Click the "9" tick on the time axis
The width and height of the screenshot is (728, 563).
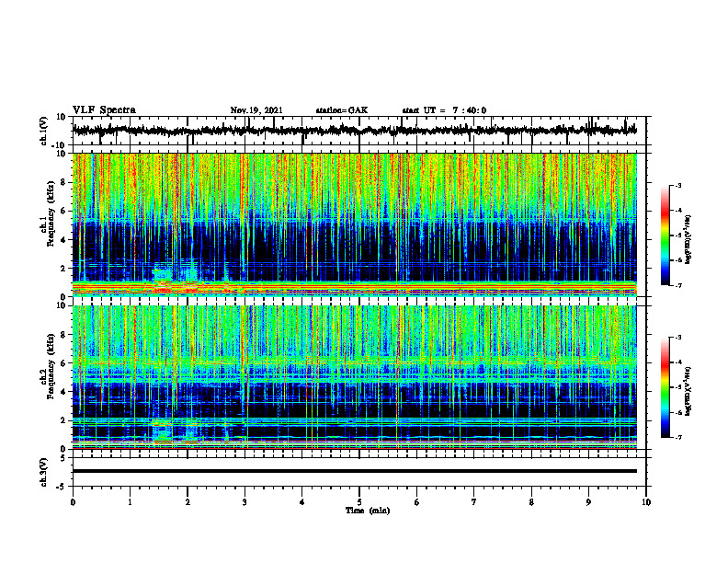pos(588,502)
